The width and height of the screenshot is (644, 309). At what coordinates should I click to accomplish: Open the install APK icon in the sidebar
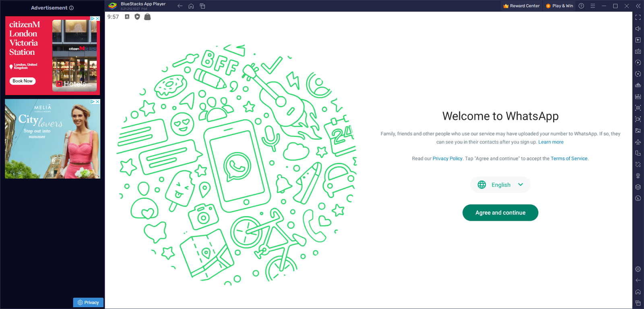(638, 97)
